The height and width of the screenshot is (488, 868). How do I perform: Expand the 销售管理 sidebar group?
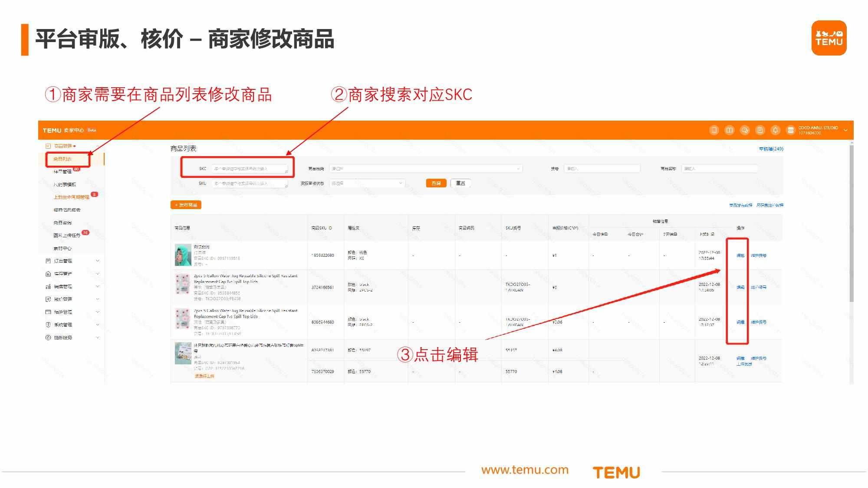click(98, 286)
